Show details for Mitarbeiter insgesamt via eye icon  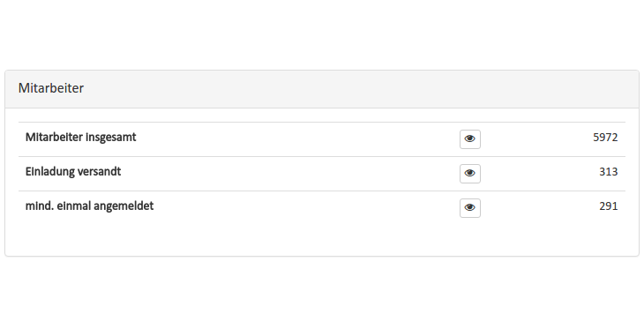[470, 138]
